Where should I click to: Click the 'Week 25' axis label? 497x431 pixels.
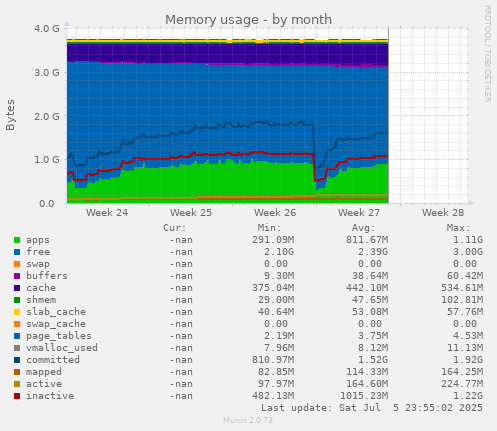(191, 213)
